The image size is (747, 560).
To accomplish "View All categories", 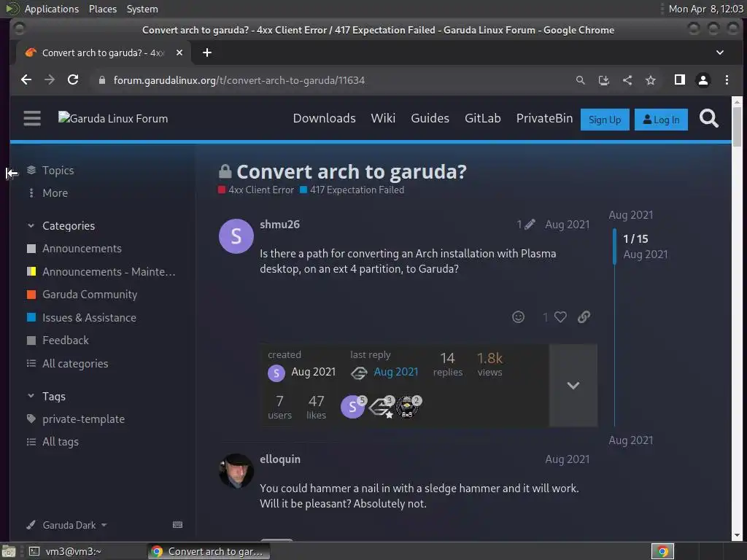I will tap(68, 363).
